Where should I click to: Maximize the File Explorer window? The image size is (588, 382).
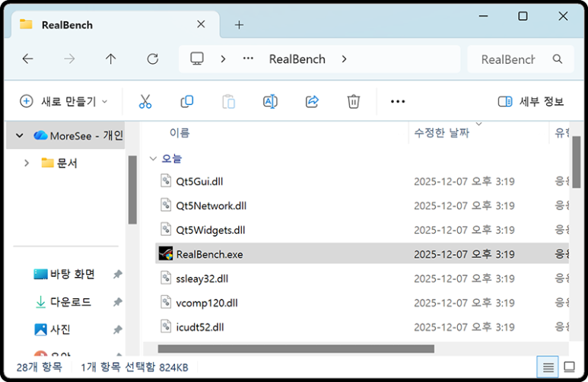click(x=523, y=16)
